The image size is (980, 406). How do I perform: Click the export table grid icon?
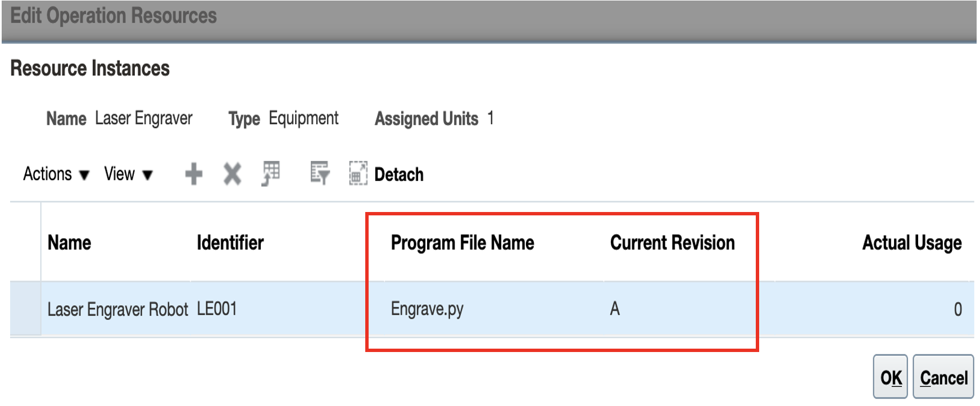click(x=271, y=174)
